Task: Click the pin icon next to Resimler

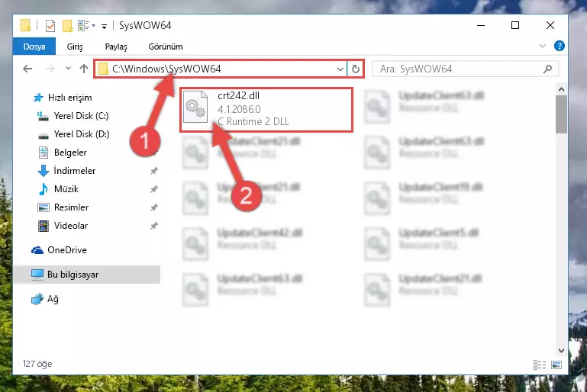Action: (154, 207)
